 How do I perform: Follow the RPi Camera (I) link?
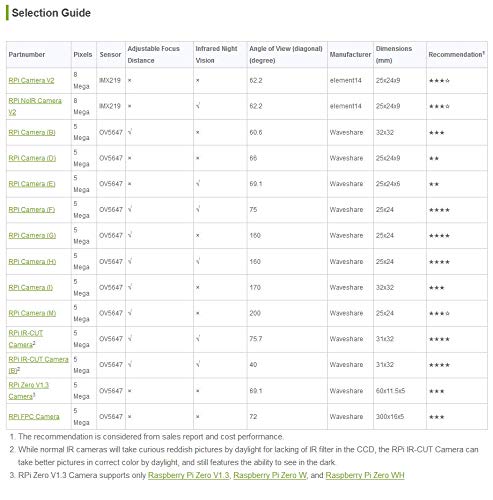[x=31, y=287]
